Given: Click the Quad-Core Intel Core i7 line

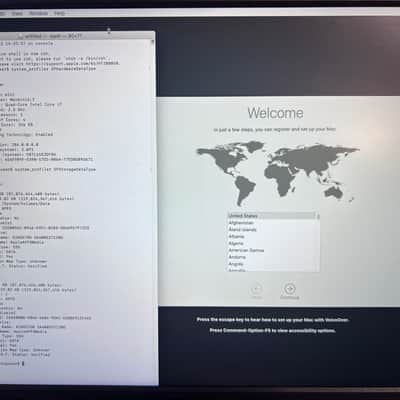Looking at the screenshot, I should pos(31,104).
